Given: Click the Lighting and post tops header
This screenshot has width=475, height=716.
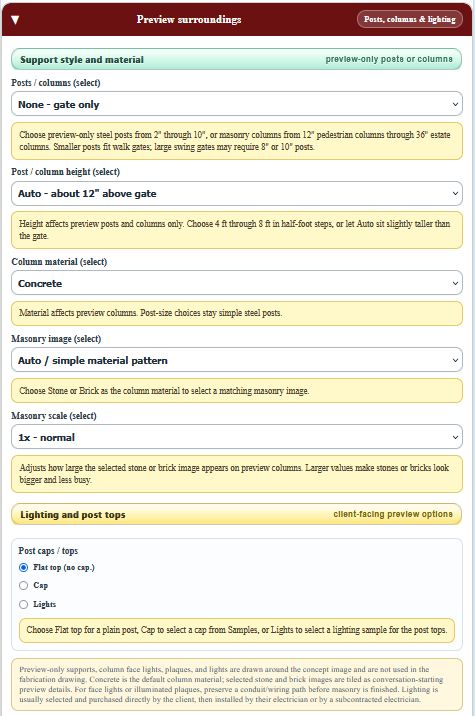Looking at the screenshot, I should click(237, 515).
